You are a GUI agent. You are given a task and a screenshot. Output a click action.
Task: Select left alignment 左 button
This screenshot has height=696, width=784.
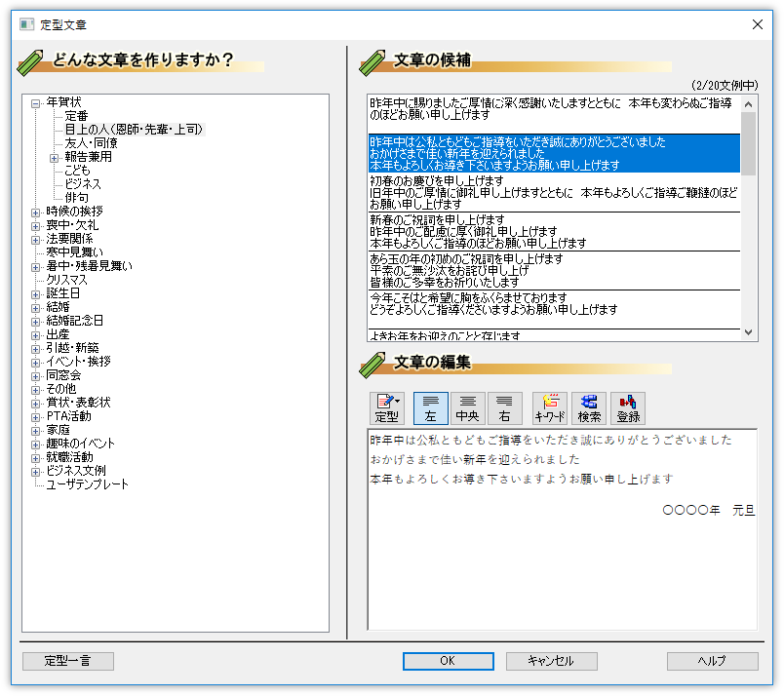pyautogui.click(x=430, y=408)
